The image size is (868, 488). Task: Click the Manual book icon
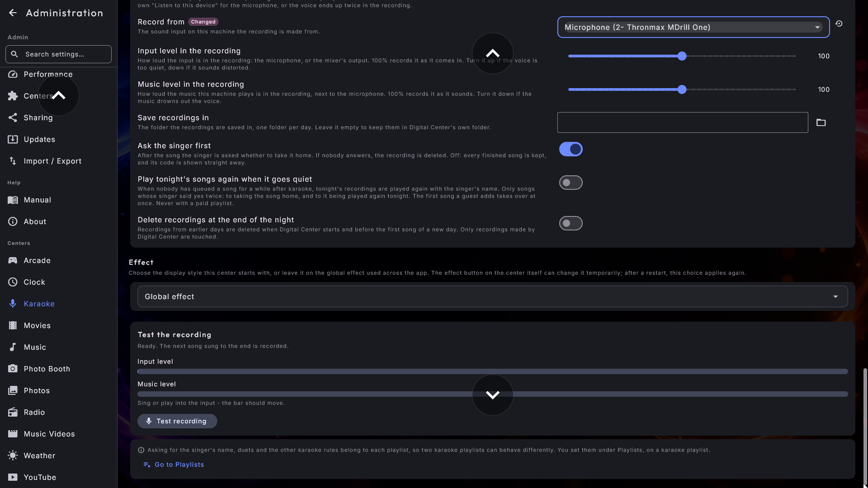pos(13,200)
